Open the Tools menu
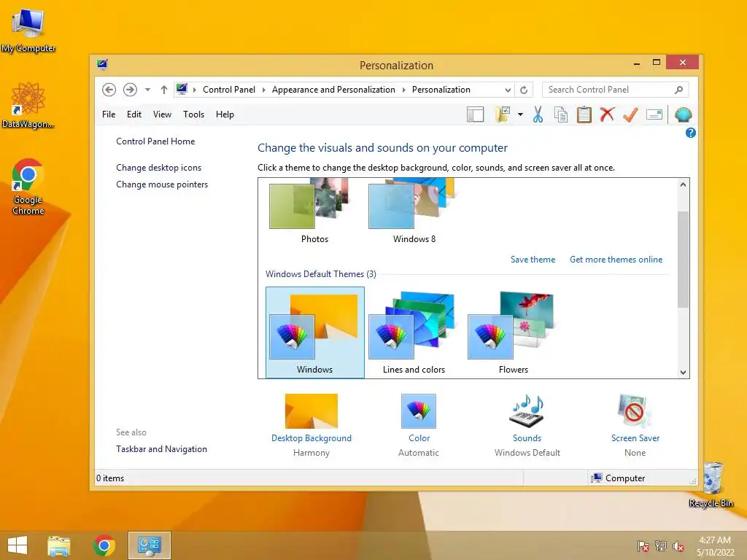 click(x=193, y=114)
